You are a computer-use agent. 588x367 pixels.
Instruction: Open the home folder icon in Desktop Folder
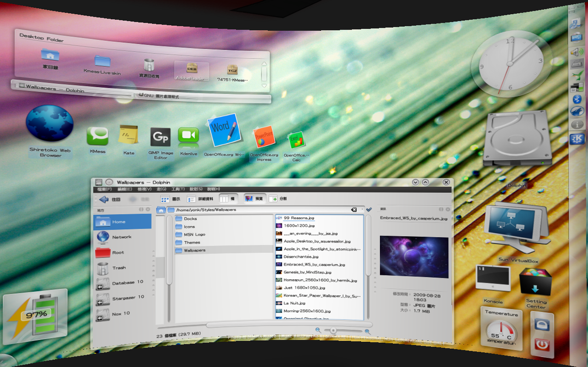click(50, 55)
